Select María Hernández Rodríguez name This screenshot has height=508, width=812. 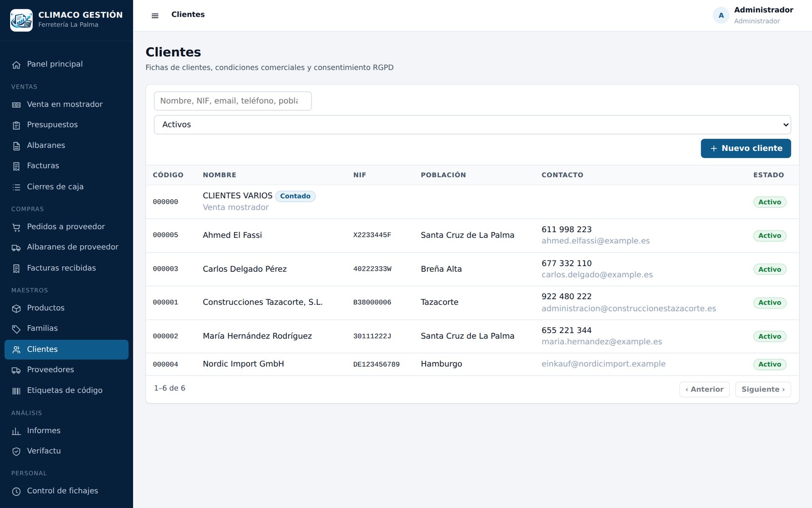[257, 336]
